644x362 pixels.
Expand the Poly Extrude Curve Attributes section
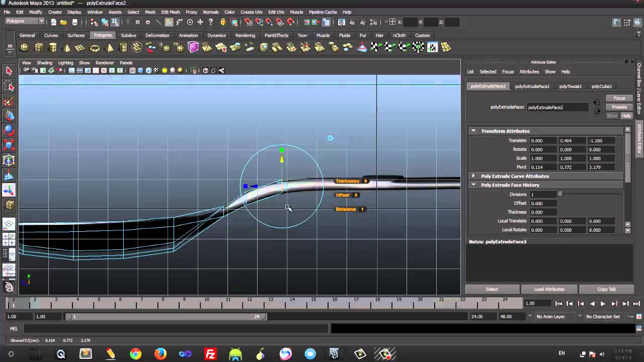click(473, 176)
